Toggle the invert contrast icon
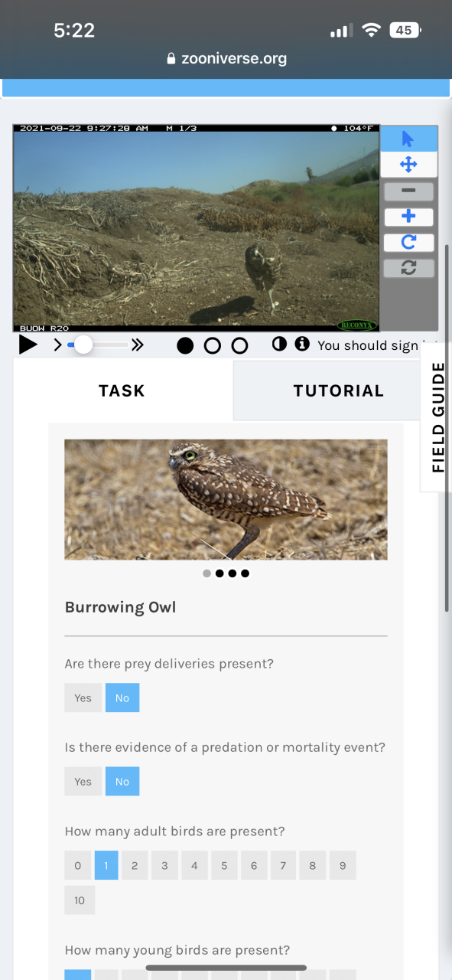The image size is (452, 980). (280, 344)
